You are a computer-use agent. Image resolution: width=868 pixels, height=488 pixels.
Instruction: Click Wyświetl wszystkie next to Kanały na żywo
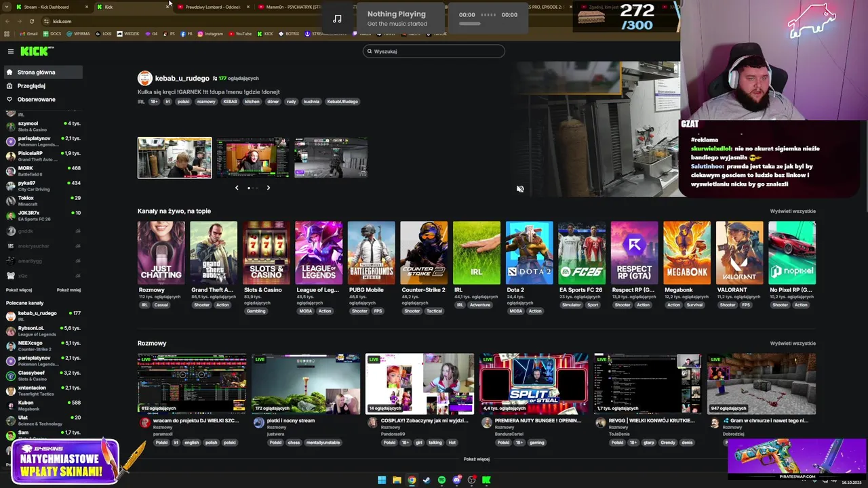coord(793,211)
